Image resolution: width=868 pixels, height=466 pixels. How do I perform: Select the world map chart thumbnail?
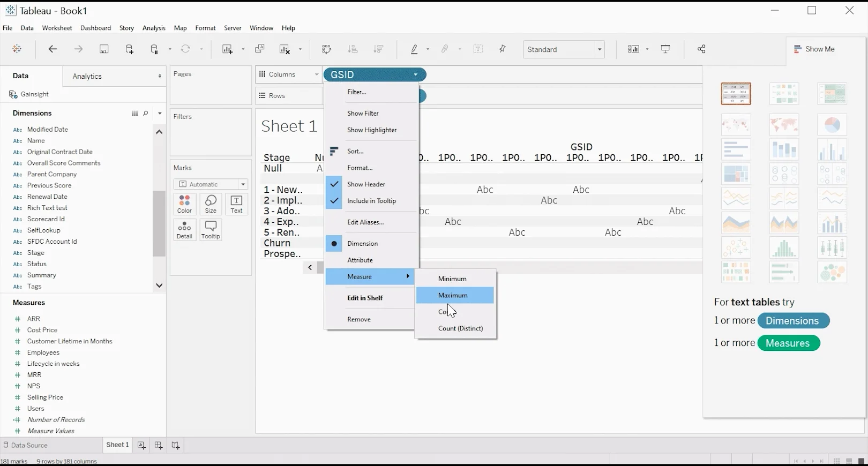[x=784, y=125]
